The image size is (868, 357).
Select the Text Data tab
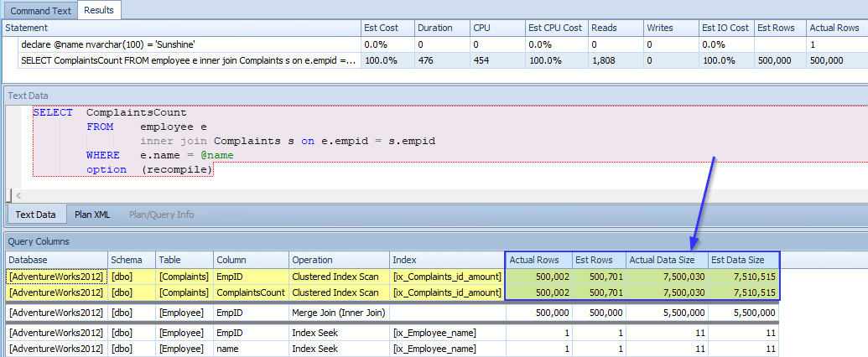coord(35,215)
